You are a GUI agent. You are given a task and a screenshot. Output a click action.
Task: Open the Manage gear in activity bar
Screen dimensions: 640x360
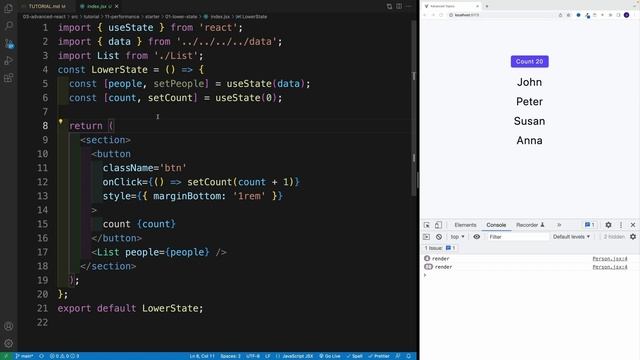click(9, 343)
